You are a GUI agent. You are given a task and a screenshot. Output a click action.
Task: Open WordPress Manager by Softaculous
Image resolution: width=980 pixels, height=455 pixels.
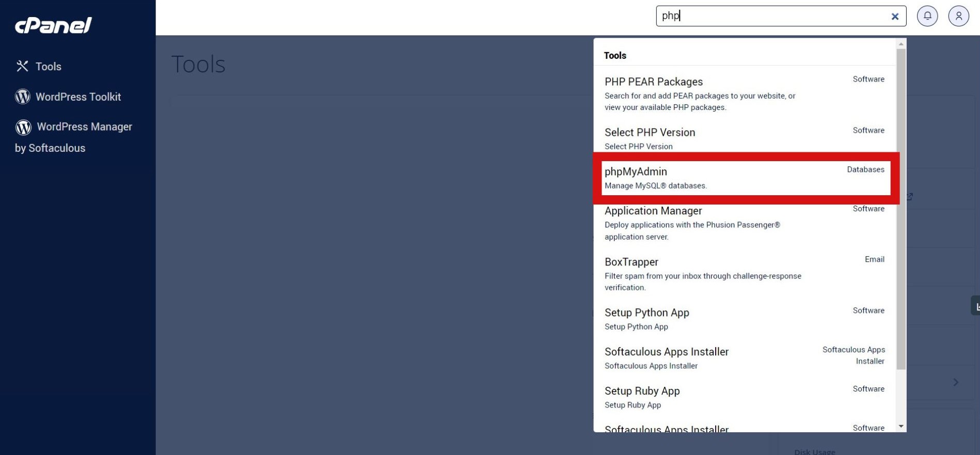tap(74, 137)
